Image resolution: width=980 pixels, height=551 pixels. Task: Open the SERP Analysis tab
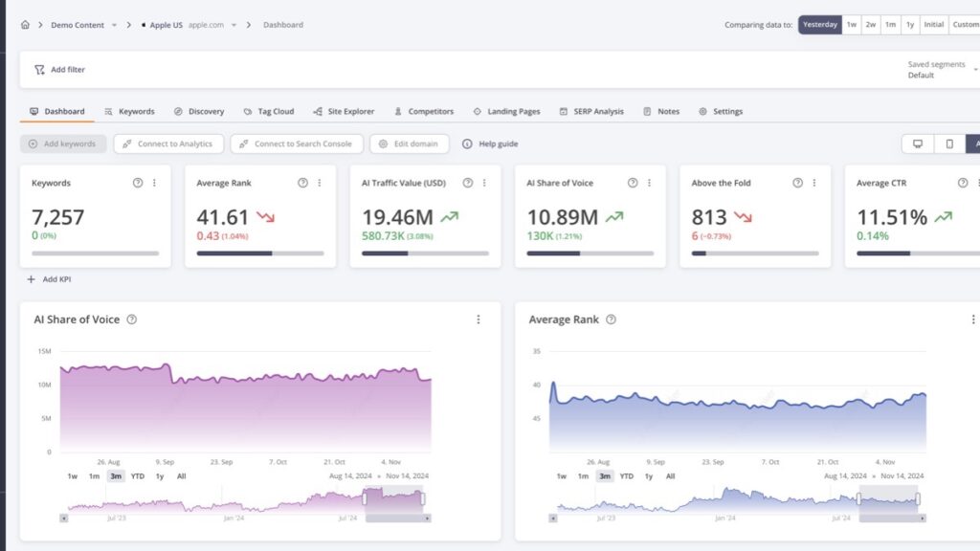pyautogui.click(x=591, y=111)
